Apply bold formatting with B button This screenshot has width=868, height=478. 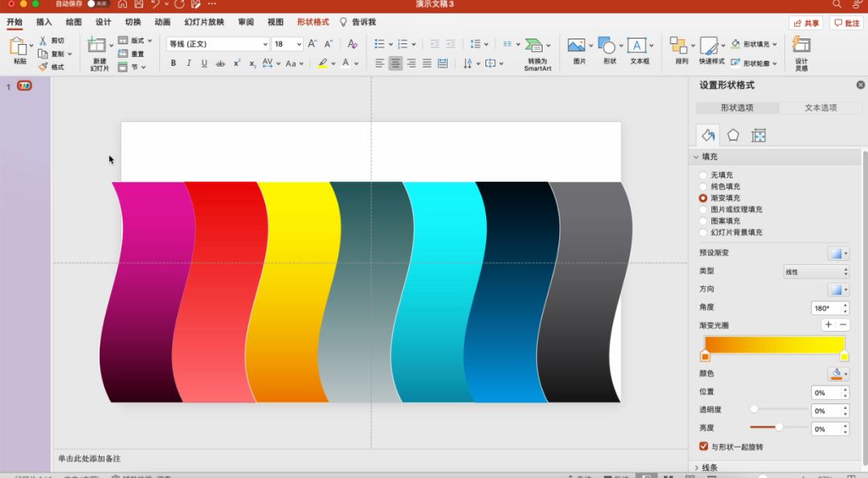point(173,63)
